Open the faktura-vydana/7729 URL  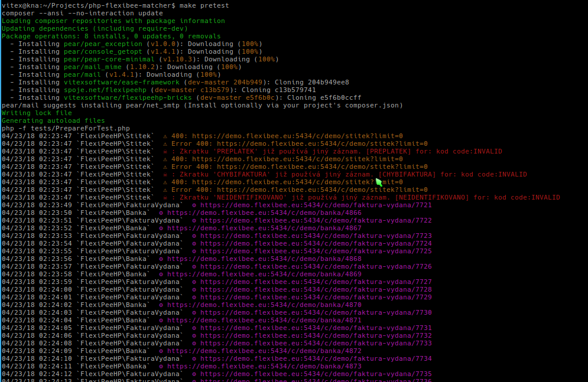(316, 298)
